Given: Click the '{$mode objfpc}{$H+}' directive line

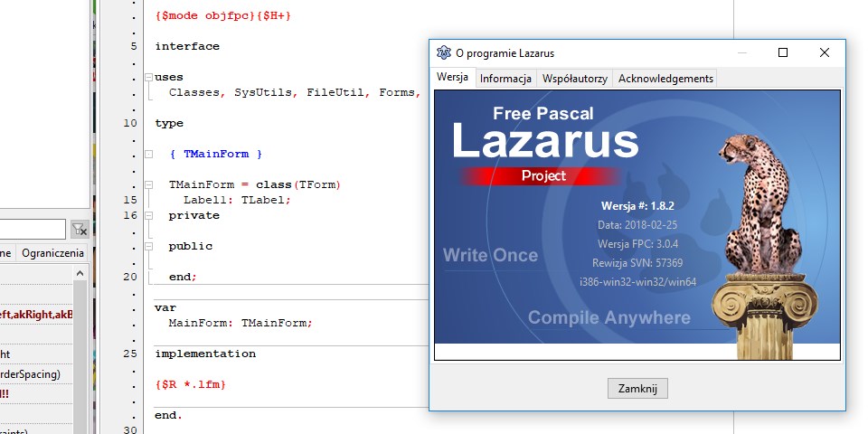Looking at the screenshot, I should coord(223,16).
